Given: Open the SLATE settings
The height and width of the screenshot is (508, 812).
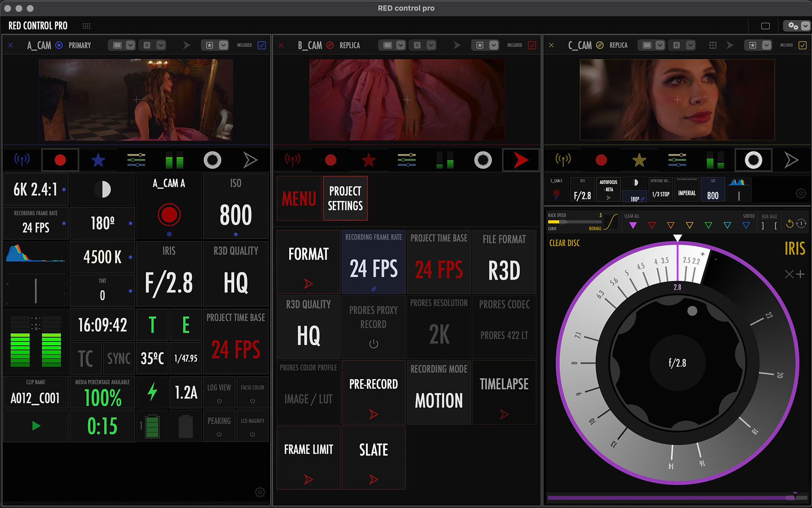Looking at the screenshot, I should [373, 457].
